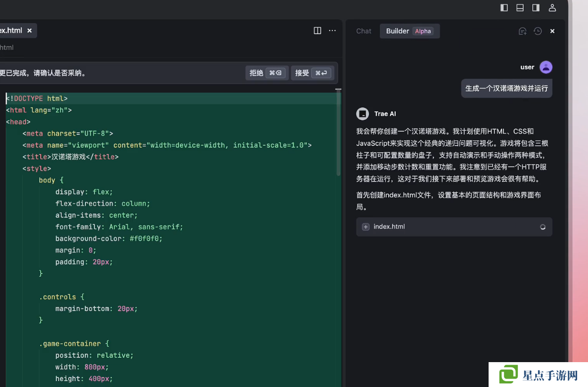
Task: Close the index.html editor tab
Action: coord(29,30)
